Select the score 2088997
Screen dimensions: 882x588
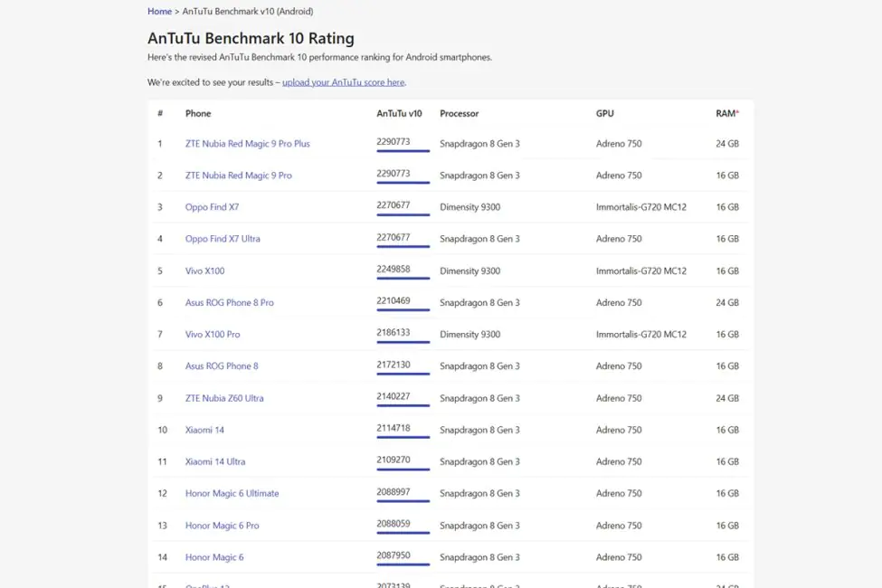394,492
